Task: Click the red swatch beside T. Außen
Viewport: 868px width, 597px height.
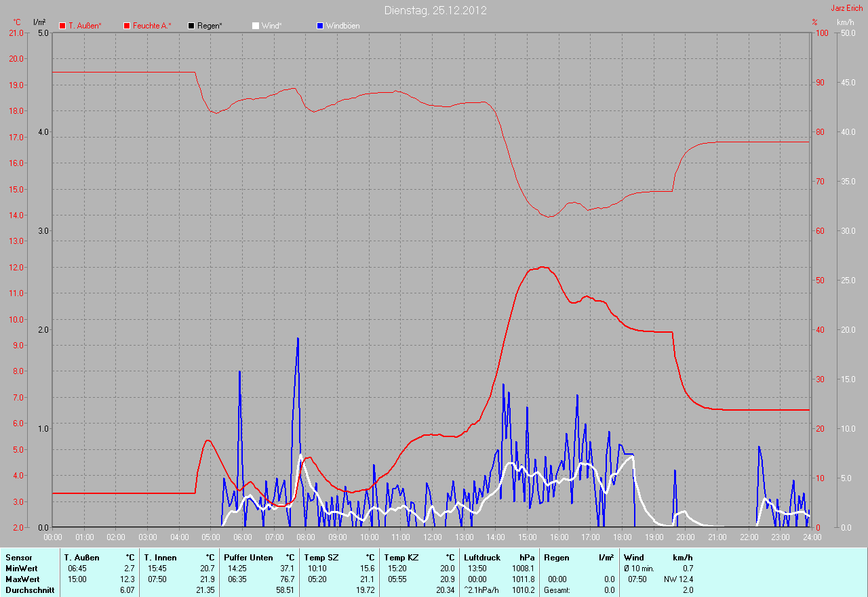Action: pyautogui.click(x=62, y=26)
